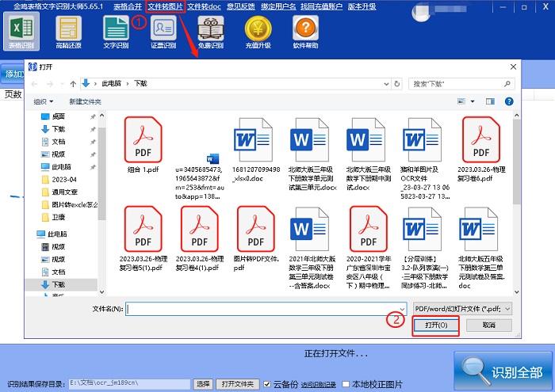
Task: Open the 文件转图片 menu
Action: [x=165, y=6]
